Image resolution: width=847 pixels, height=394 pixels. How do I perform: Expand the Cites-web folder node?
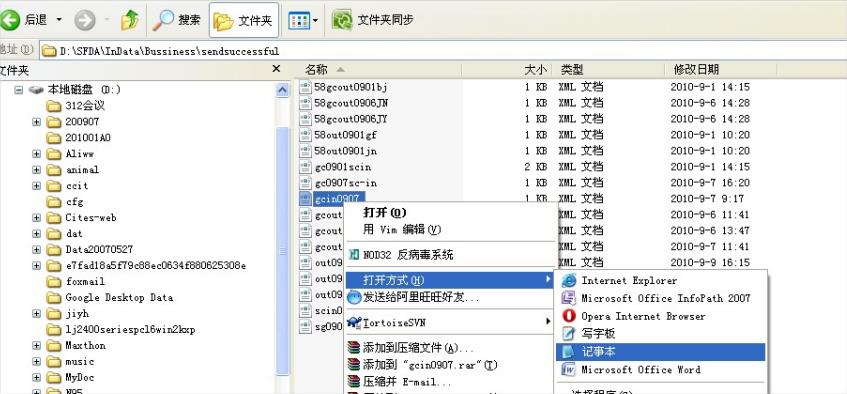(36, 217)
